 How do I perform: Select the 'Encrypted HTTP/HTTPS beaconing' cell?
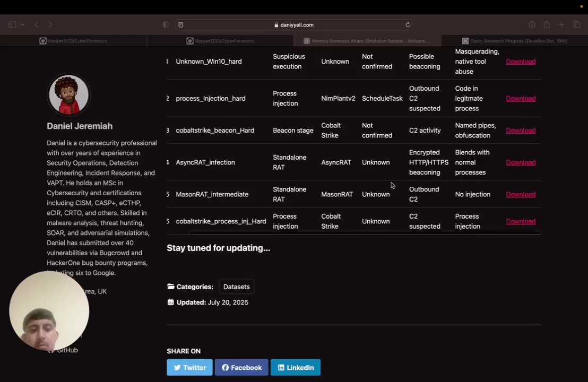[429, 162]
